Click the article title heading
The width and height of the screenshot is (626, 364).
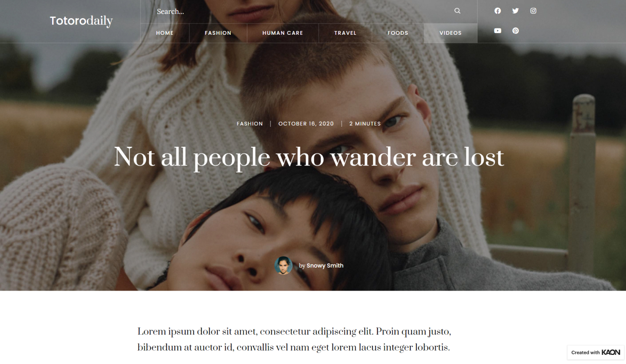[309, 157]
